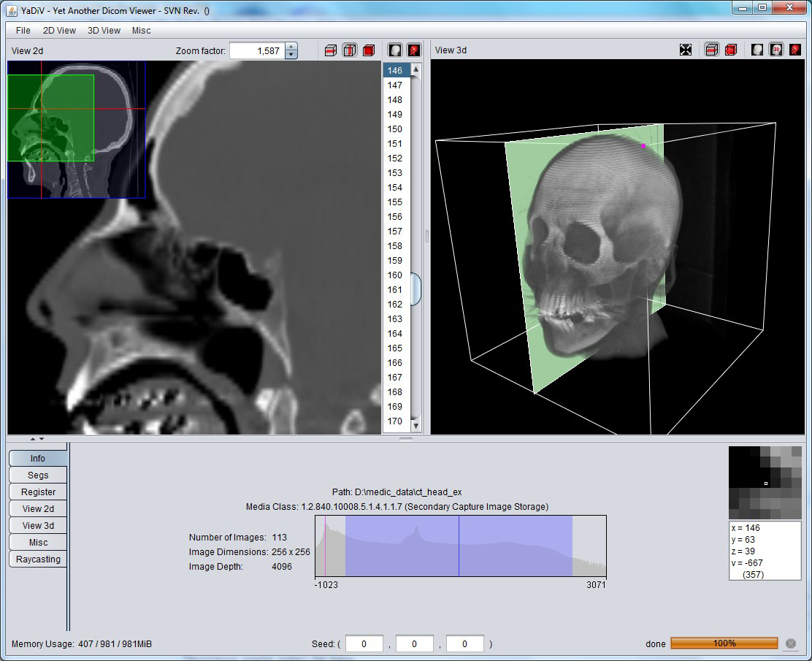Toggle the slice cube icon in View 3d toolbar
The image size is (812, 661).
coord(711,50)
